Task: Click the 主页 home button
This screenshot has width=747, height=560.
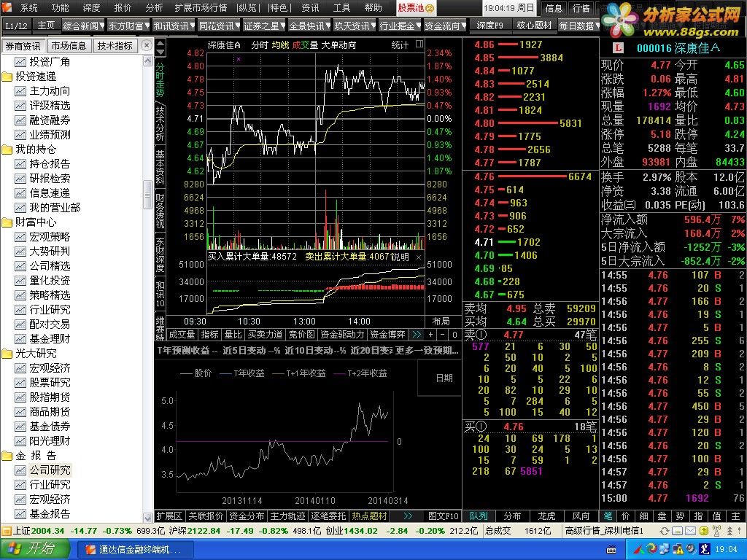Action: (46, 26)
